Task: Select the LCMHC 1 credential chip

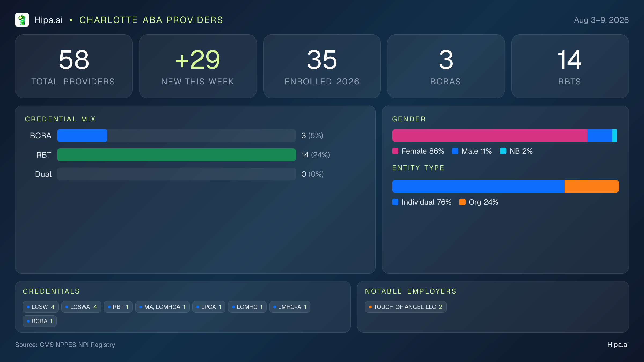Action: point(247,307)
